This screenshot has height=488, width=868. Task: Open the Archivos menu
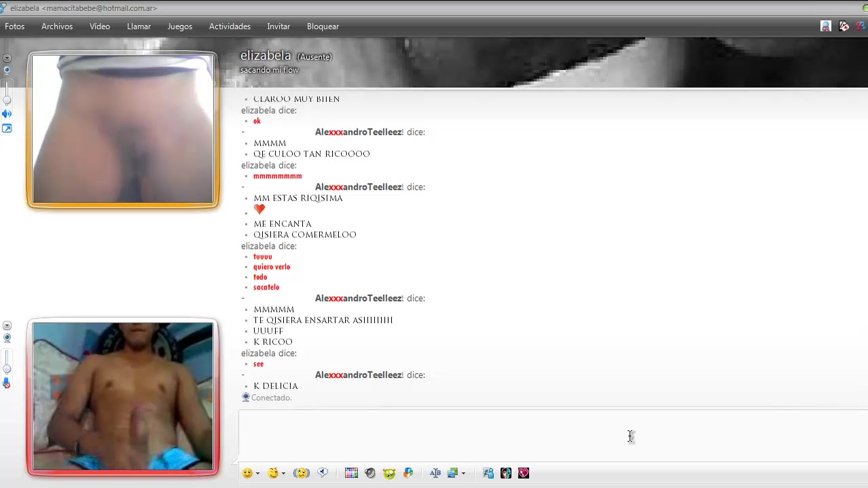point(57,27)
